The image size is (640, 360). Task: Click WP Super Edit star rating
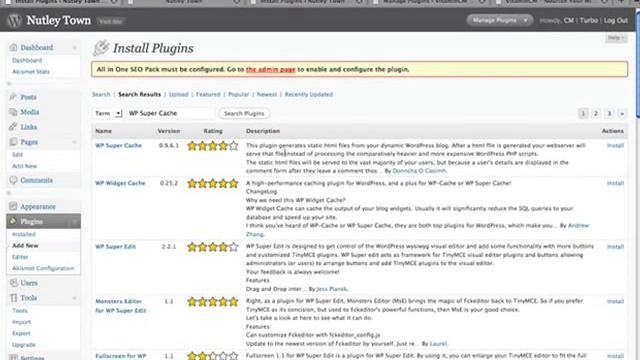click(213, 247)
